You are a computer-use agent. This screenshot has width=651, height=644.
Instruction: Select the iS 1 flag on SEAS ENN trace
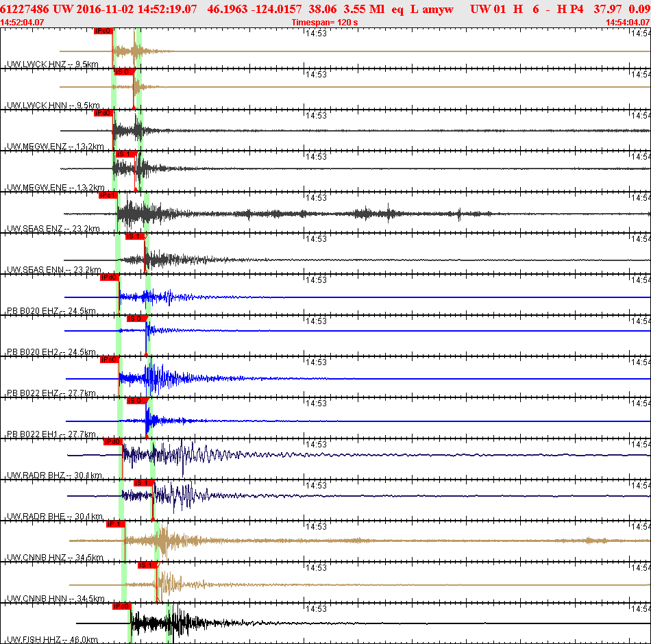point(136,236)
